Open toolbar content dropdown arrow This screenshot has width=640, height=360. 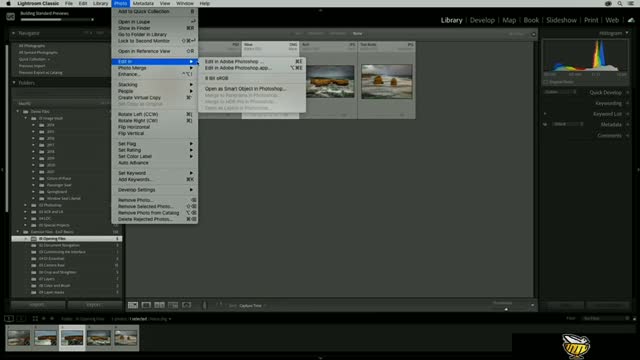point(532,305)
